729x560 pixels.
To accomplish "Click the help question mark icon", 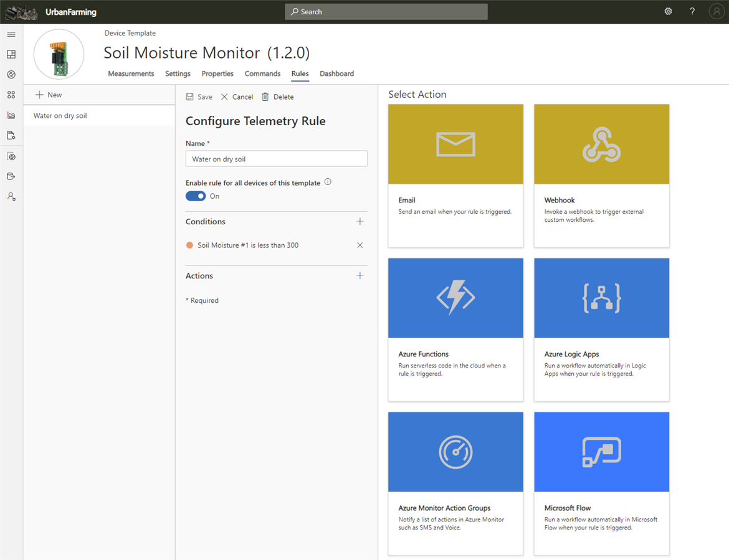I will tap(692, 11).
